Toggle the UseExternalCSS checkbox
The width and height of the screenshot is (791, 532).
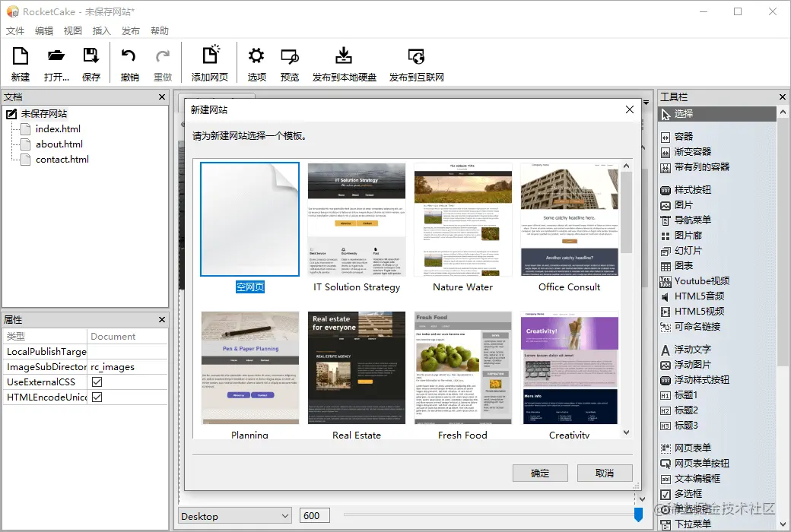tap(97, 382)
